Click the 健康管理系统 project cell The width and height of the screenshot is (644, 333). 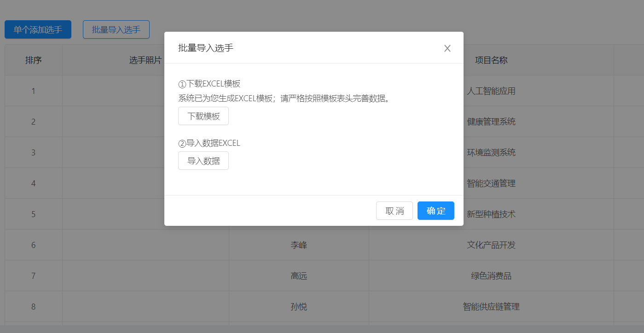pos(491,121)
